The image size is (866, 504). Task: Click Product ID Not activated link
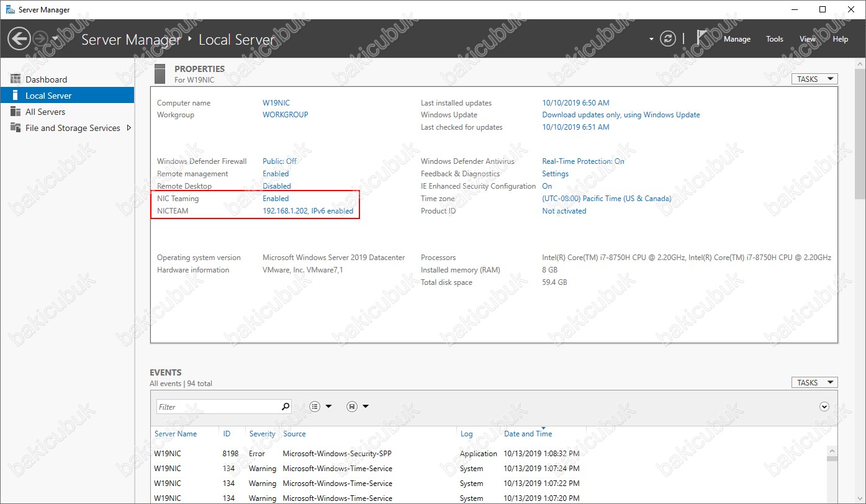tap(564, 211)
